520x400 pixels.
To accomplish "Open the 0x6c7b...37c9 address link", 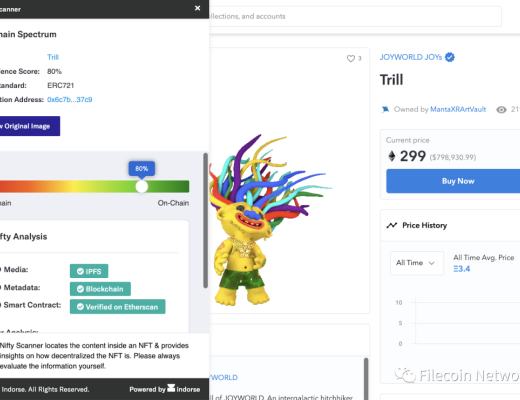I will click(x=70, y=100).
